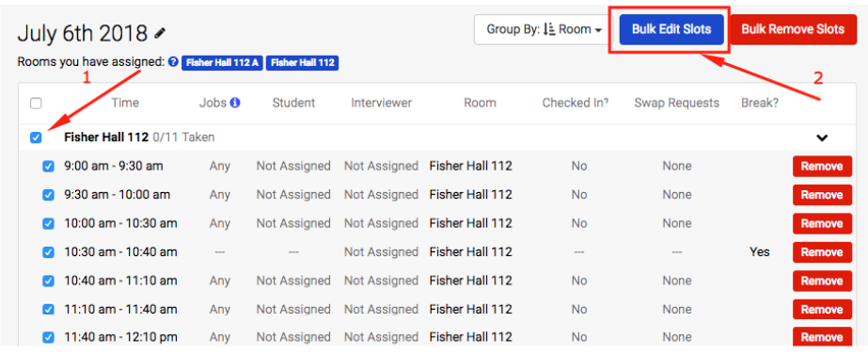Remove the 10:40 am - 11:10 am slot
This screenshot has width=868, height=355.
(822, 281)
